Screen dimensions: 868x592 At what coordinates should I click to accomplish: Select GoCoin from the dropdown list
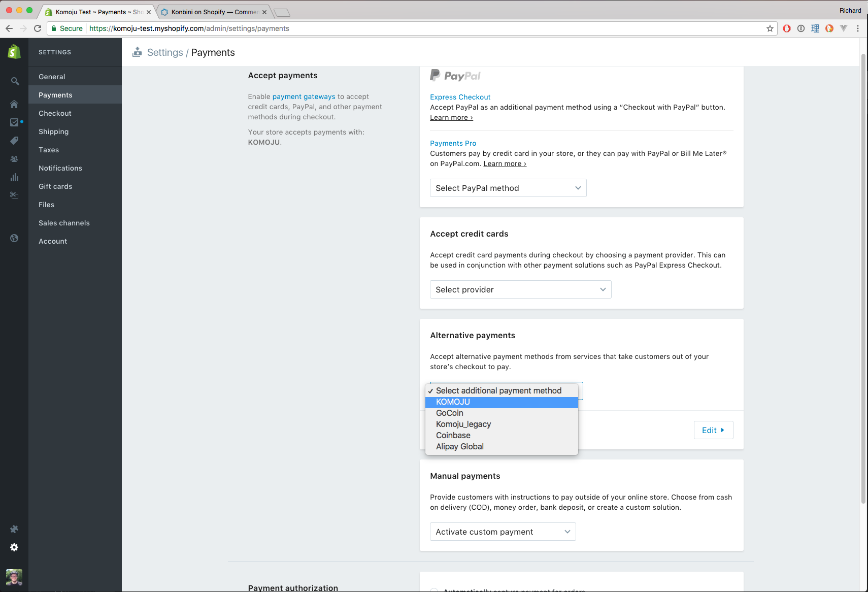[502, 413]
